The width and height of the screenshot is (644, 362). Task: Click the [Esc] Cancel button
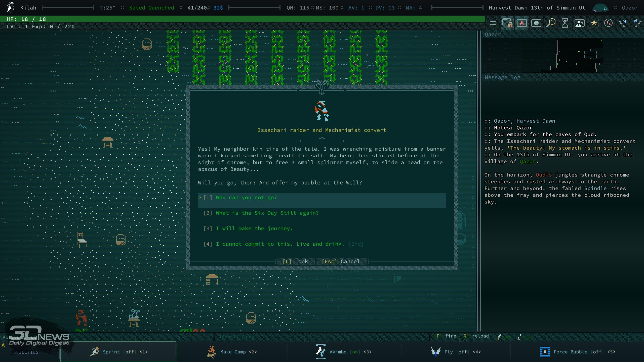[x=341, y=261]
